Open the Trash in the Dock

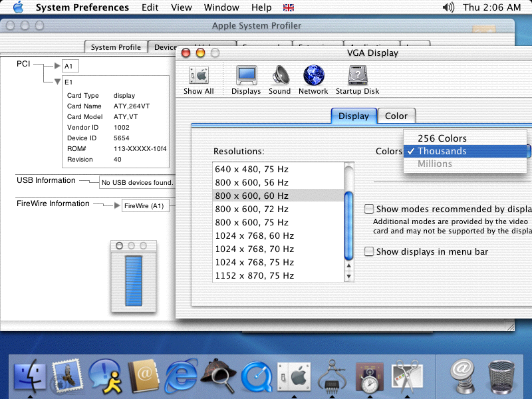click(501, 377)
